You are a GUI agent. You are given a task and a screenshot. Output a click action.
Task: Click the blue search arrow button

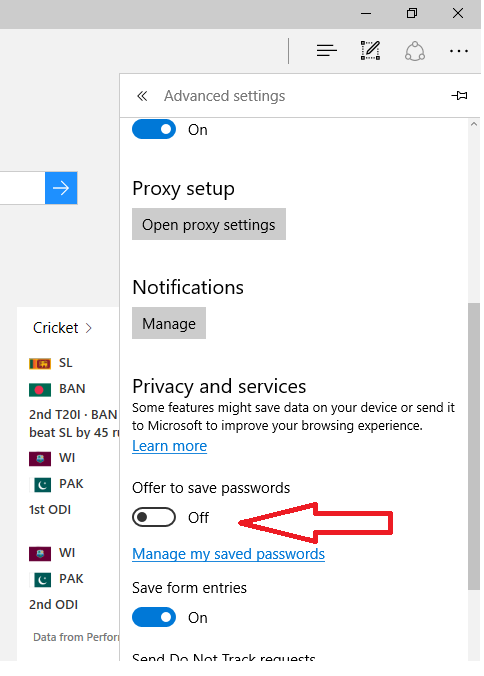point(61,188)
